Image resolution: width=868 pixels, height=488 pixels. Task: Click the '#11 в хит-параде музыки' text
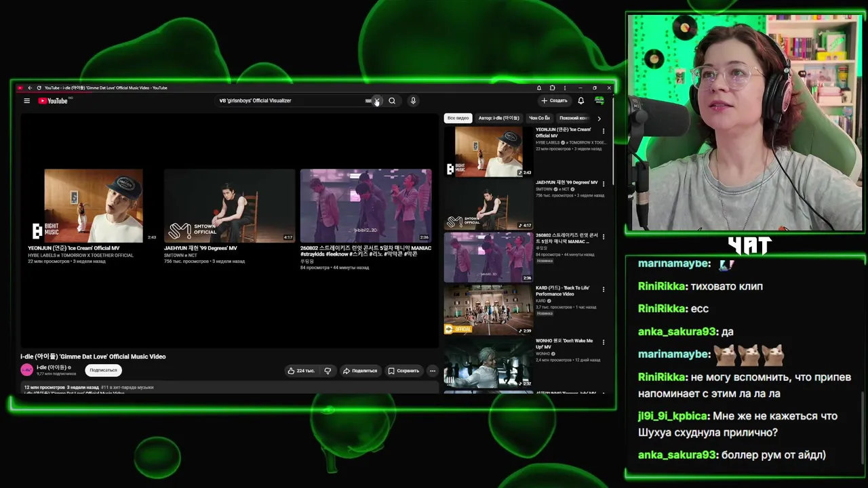point(127,388)
